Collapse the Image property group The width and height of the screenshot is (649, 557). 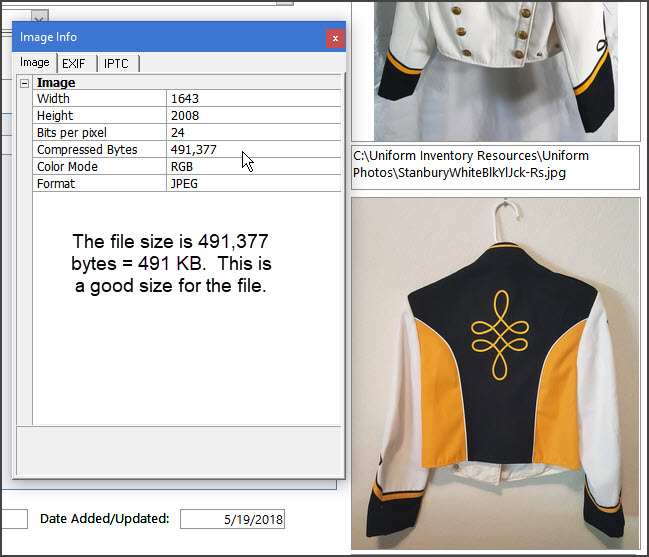pyautogui.click(x=25, y=83)
